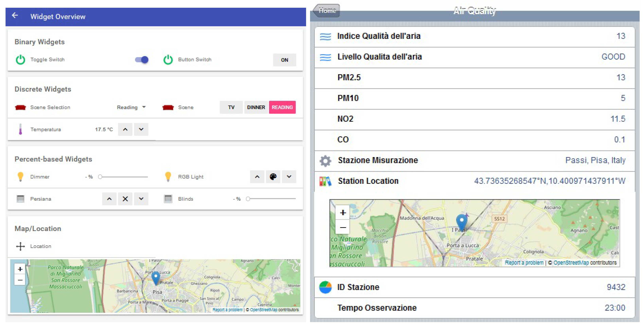
Task: Open the Scene Selection Reading dropdown
Action: click(x=131, y=107)
